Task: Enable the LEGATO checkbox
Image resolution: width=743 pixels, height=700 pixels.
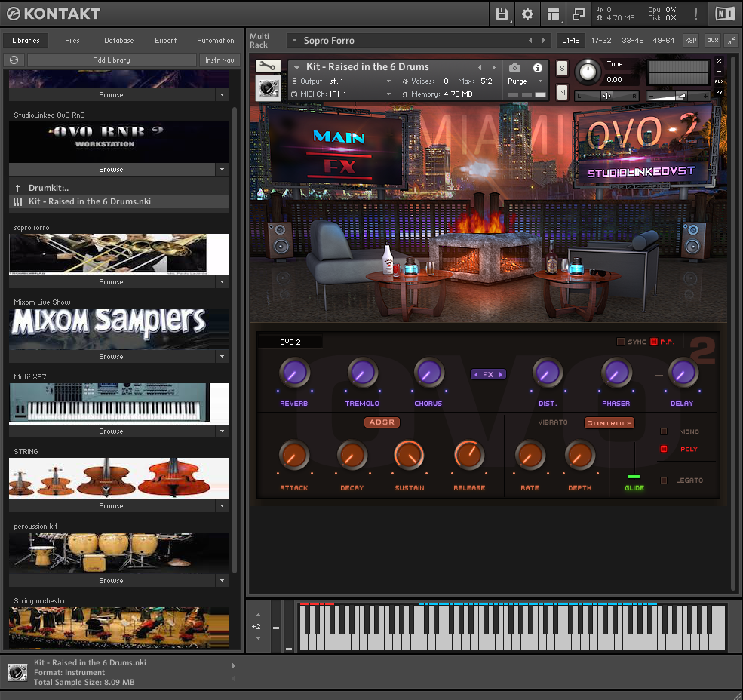Action: coord(664,480)
